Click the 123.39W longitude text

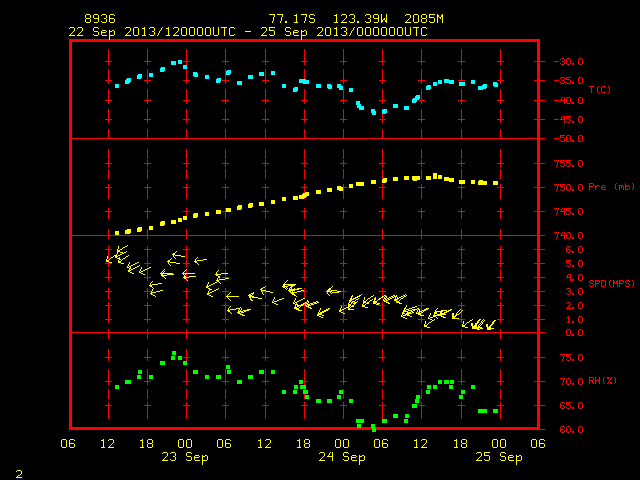pyautogui.click(x=360, y=19)
